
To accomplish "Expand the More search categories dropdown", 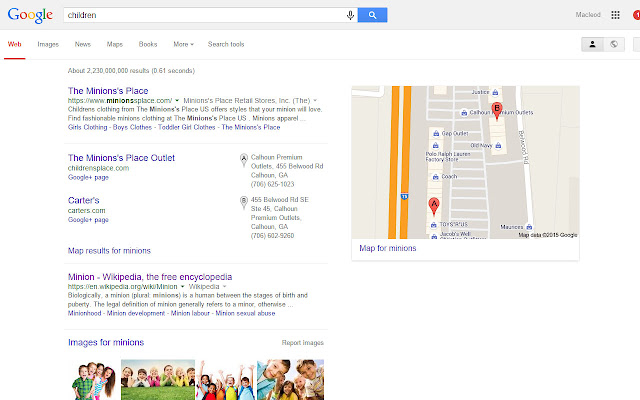I will tap(183, 44).
